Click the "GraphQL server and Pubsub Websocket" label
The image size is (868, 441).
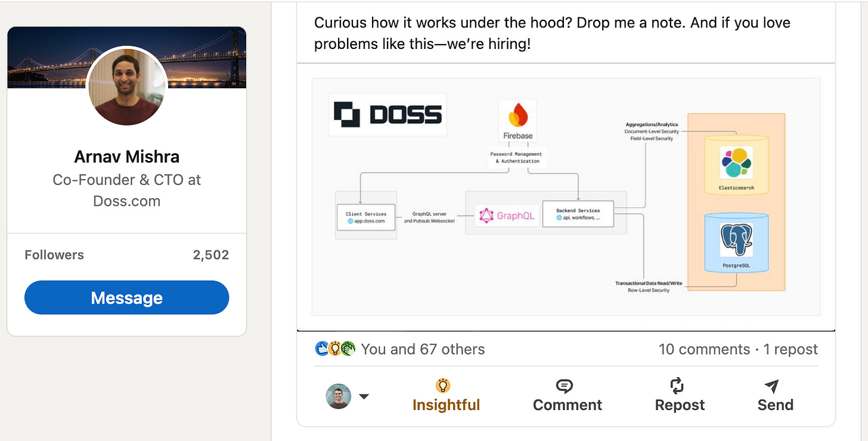429,217
